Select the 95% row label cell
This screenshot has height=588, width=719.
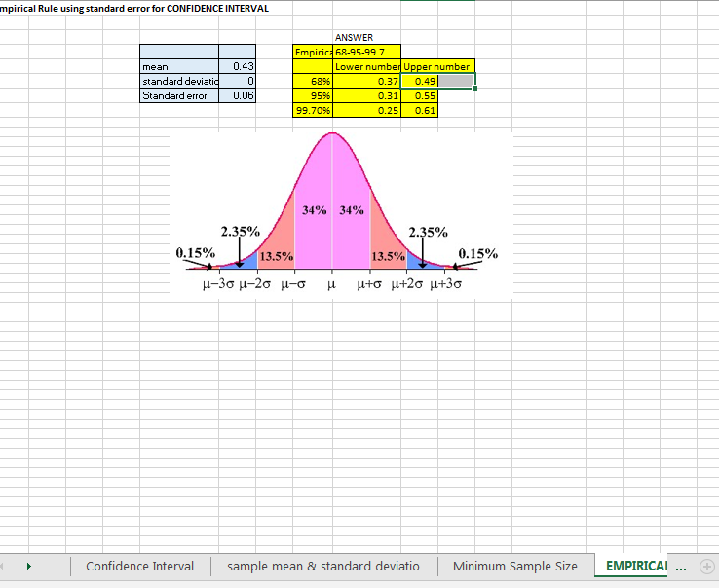click(x=313, y=95)
